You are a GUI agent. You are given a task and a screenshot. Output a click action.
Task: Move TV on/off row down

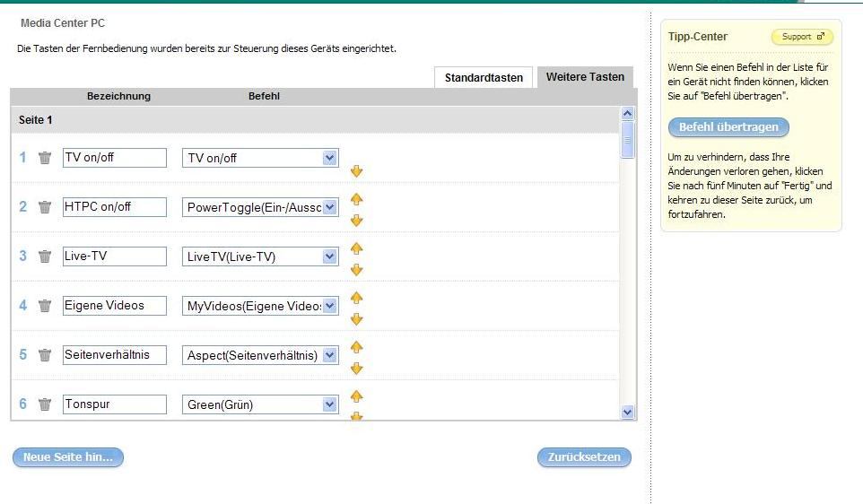(x=356, y=171)
